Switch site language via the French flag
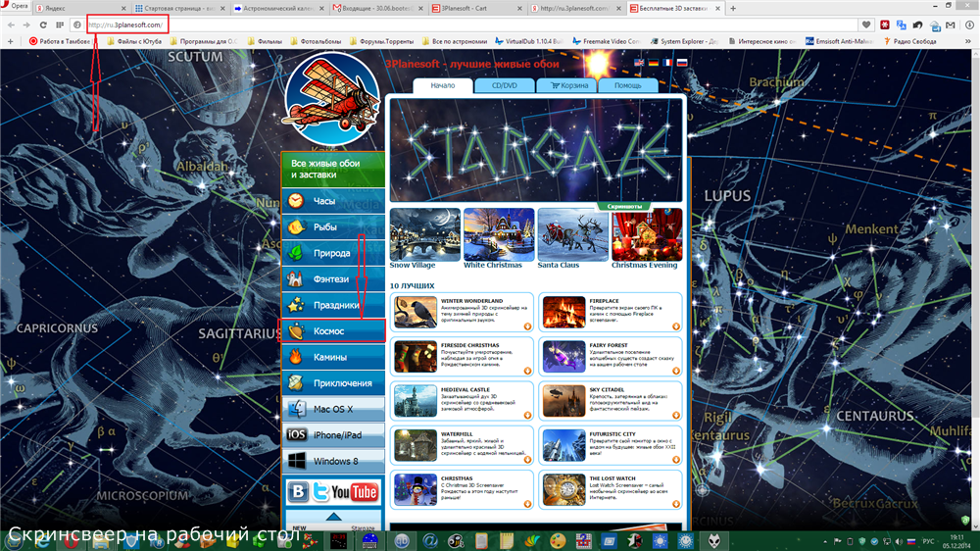 pos(667,63)
